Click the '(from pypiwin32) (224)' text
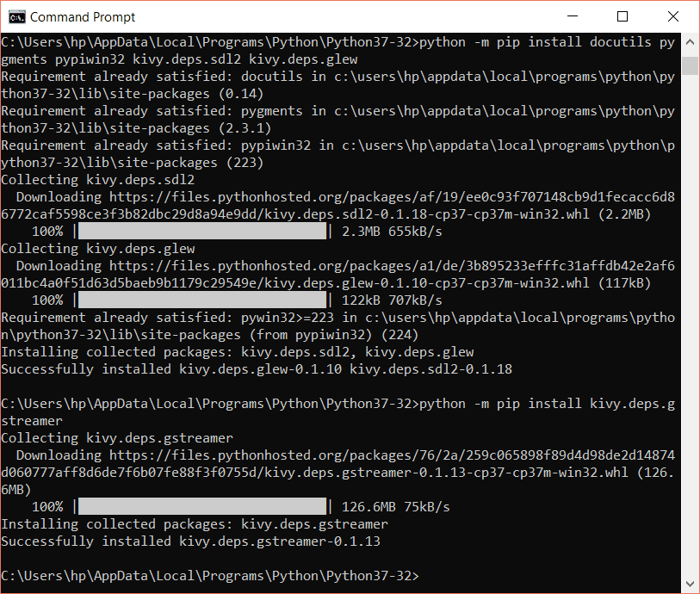700x594 pixels. (334, 335)
